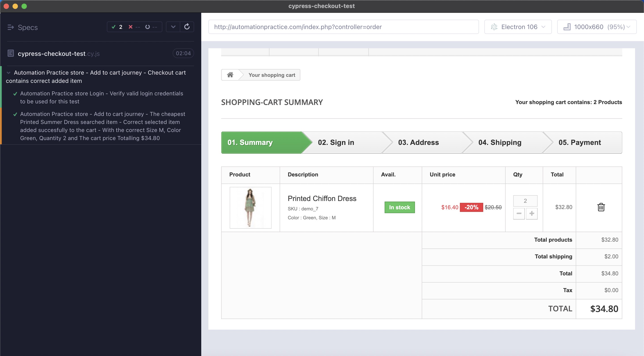Click the browser reload/refresh icon
The height and width of the screenshot is (356, 644).
click(186, 27)
